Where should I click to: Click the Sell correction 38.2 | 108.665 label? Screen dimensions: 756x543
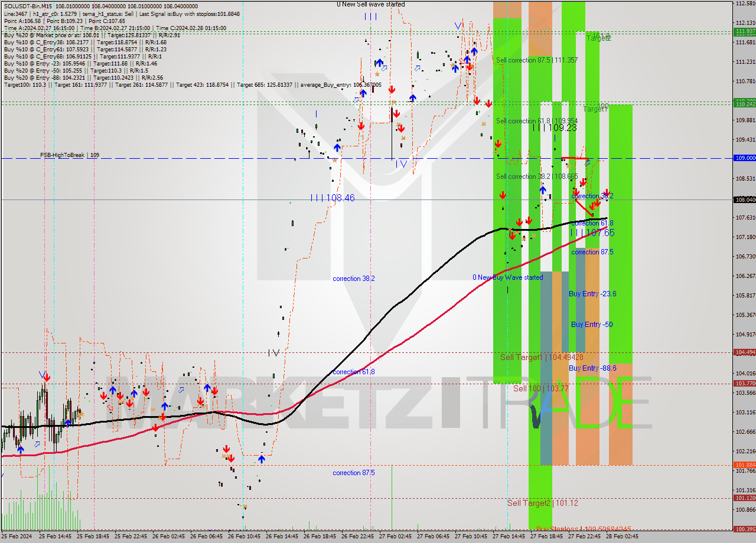click(537, 176)
